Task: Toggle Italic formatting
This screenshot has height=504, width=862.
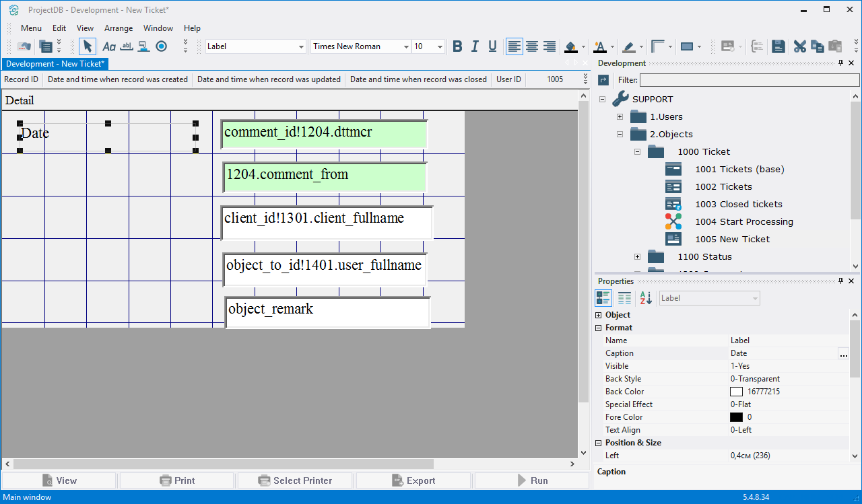Action: click(475, 46)
